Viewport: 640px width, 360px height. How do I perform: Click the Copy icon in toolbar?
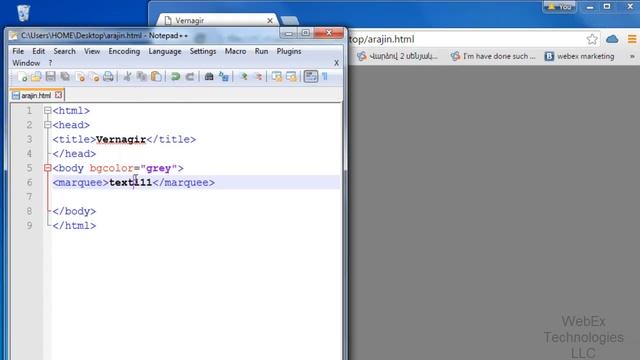coord(142,76)
